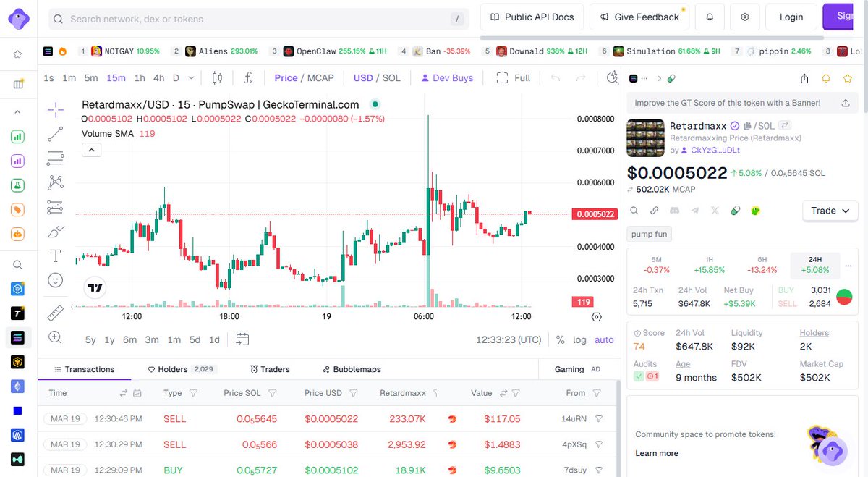This screenshot has width=868, height=477.
Task: Open the token's X (Twitter) icon
Action: click(x=715, y=211)
